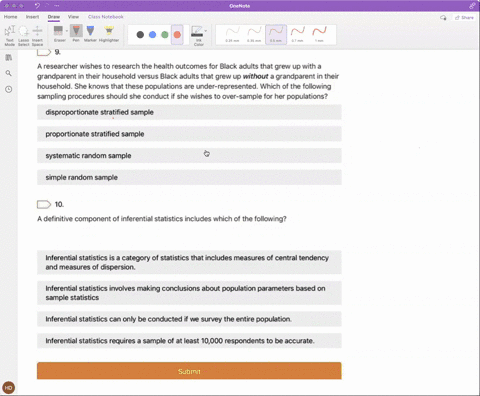The height and width of the screenshot is (396, 480).
Task: Open the Eraser options dropdown arrow
Action: [x=67, y=31]
